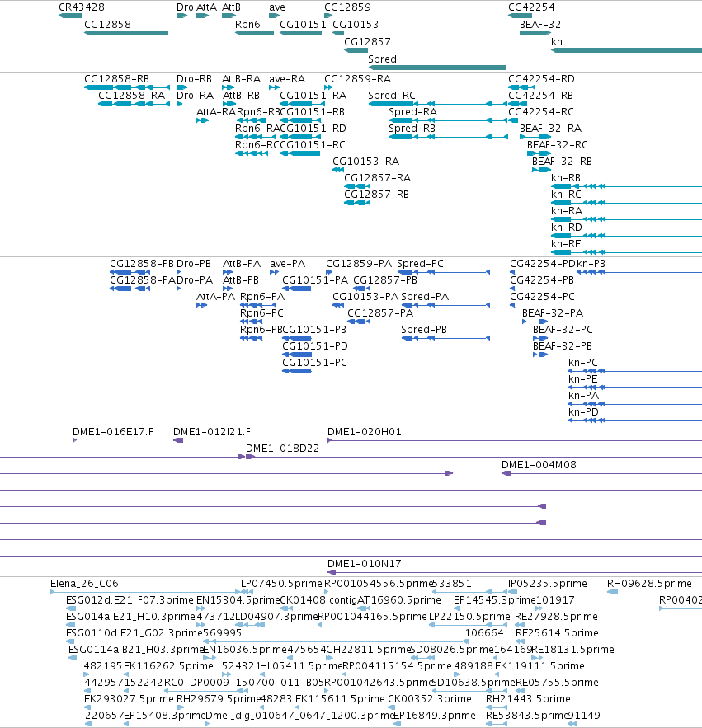The width and height of the screenshot is (702, 728).
Task: Click the CG42254 gene label in top track
Action: (531, 7)
